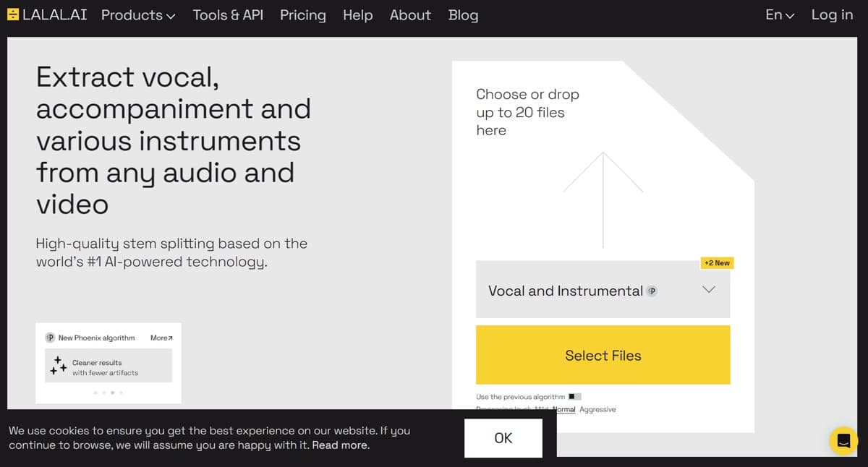
Task: Visit the About page
Action: click(410, 15)
